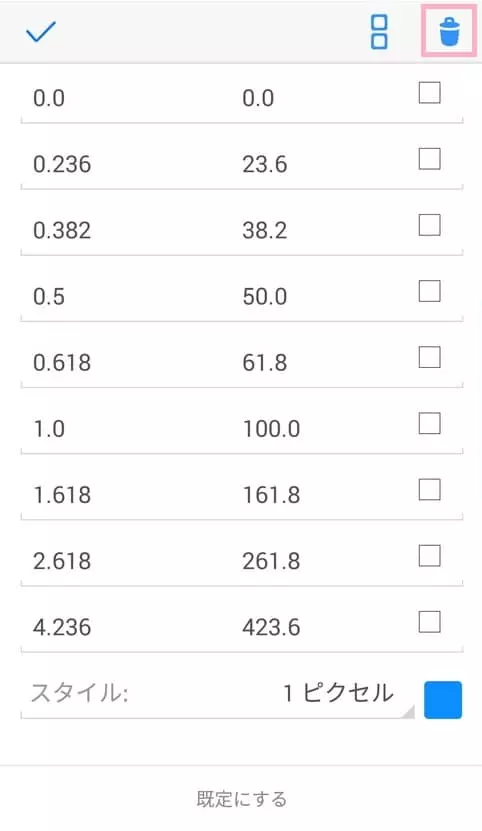Tap the 既定にする button
The width and height of the screenshot is (482, 831).
(241, 799)
